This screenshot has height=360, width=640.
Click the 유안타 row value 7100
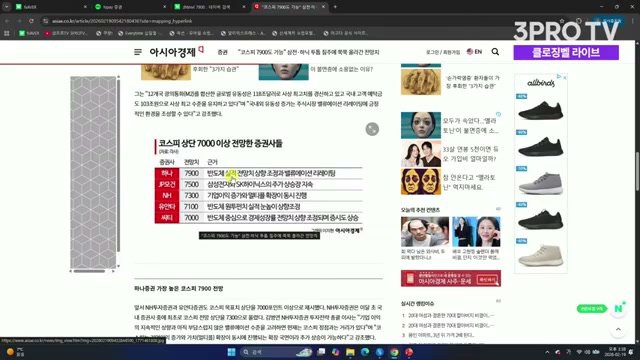pos(191,207)
